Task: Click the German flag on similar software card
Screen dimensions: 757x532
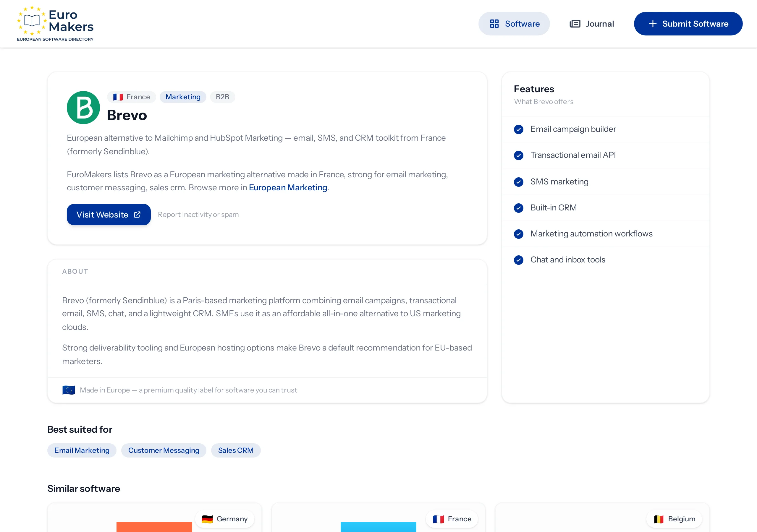Action: 207,519
